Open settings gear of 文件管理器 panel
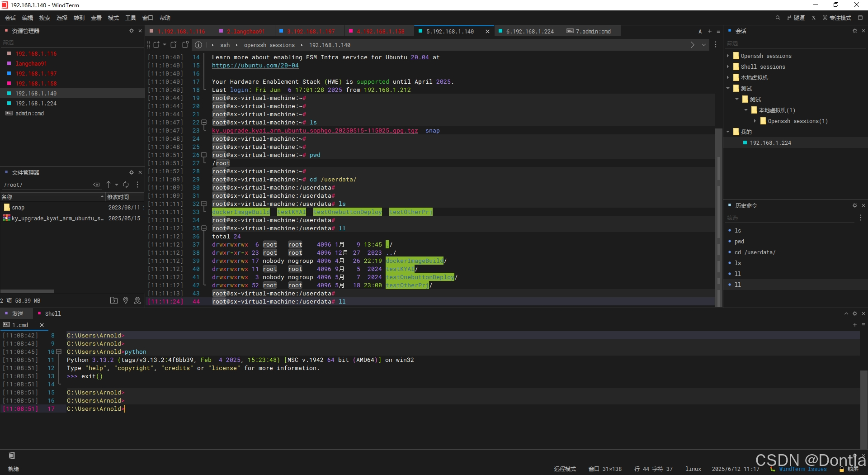This screenshot has width=868, height=475. click(x=132, y=172)
